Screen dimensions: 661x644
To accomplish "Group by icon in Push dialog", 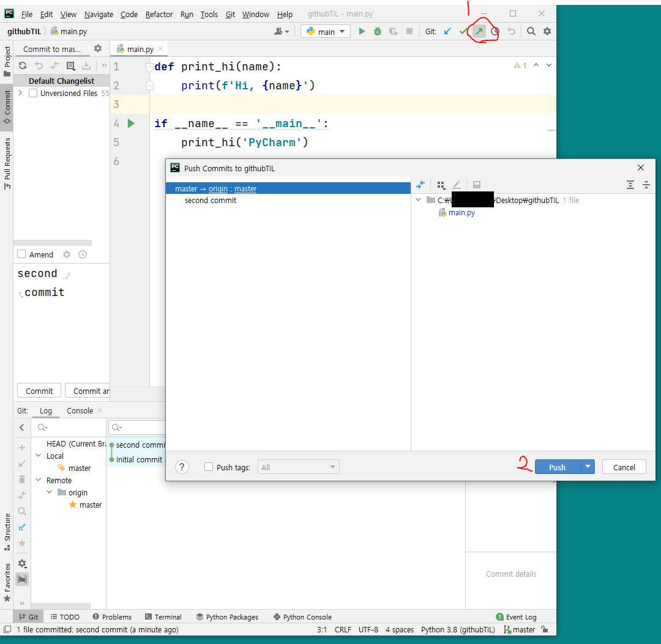I will click(441, 185).
